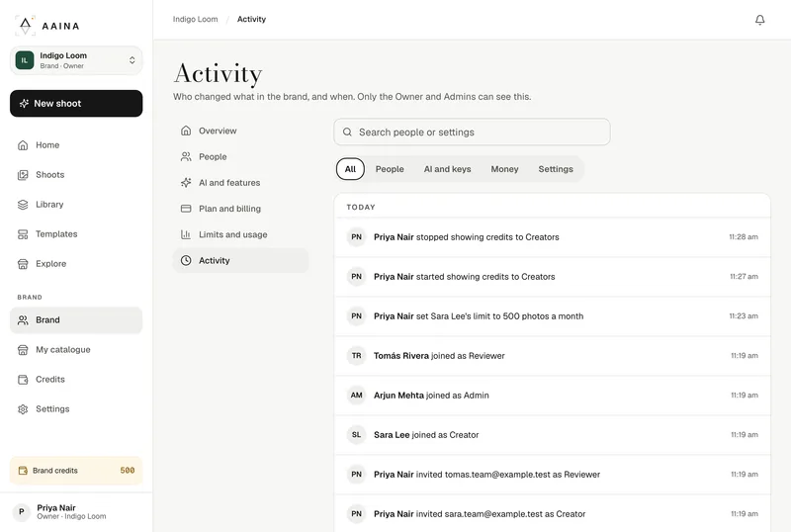Click the Explore storefront icon
Screen dimensions: 791x532
click(23, 264)
